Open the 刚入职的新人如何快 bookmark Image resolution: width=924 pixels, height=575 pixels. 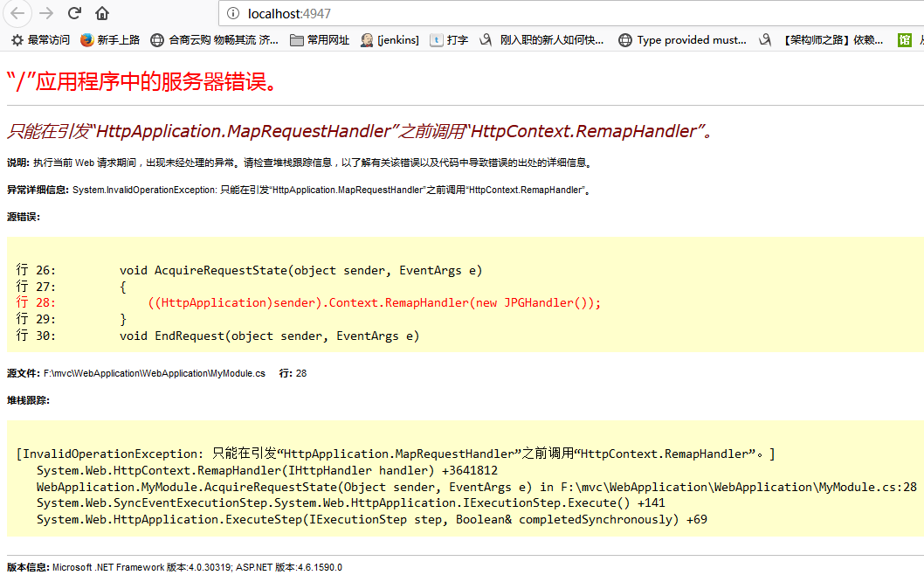tap(541, 40)
